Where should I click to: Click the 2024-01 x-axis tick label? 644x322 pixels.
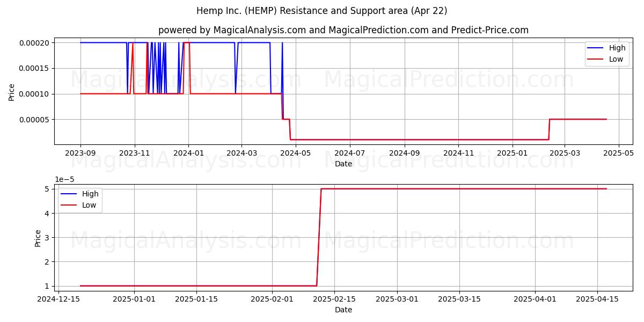(x=188, y=153)
